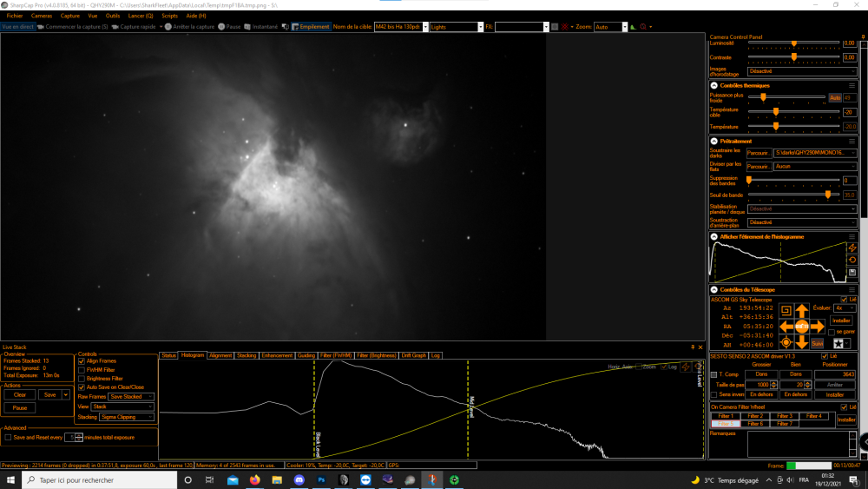Adjust the Contraste slider handle

click(794, 57)
